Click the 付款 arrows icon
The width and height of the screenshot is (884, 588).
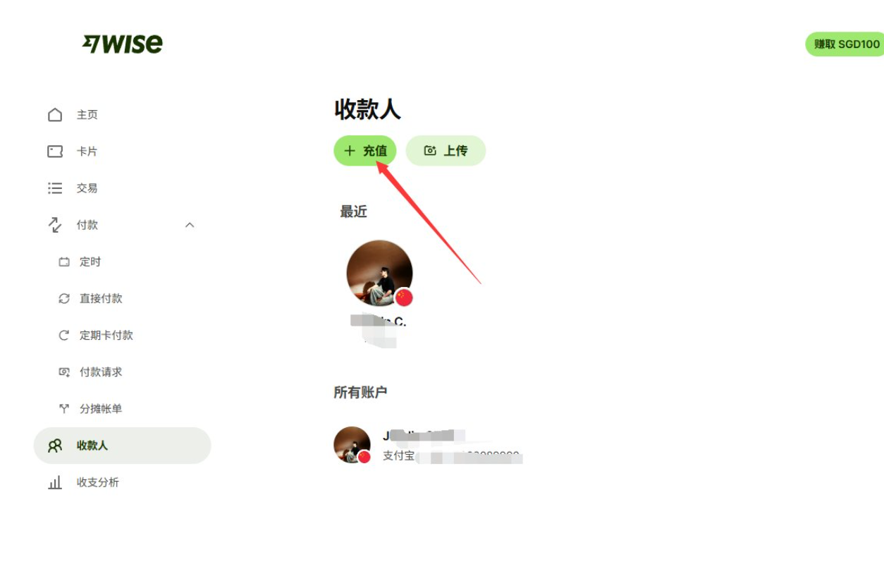click(x=55, y=225)
